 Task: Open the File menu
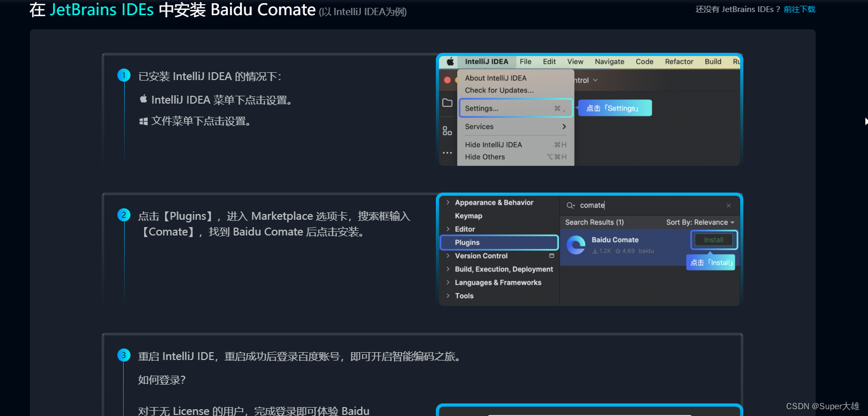coord(525,61)
